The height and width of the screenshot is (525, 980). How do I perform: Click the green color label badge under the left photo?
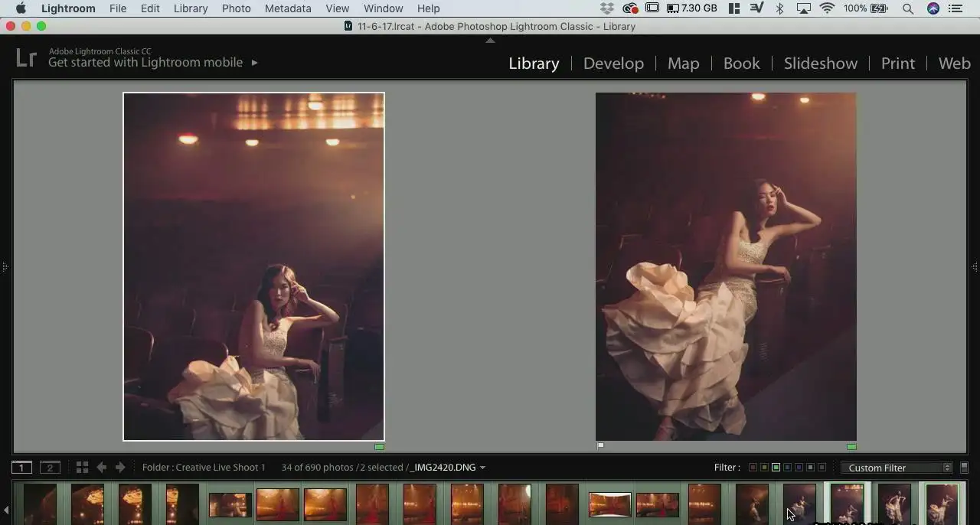(x=379, y=446)
